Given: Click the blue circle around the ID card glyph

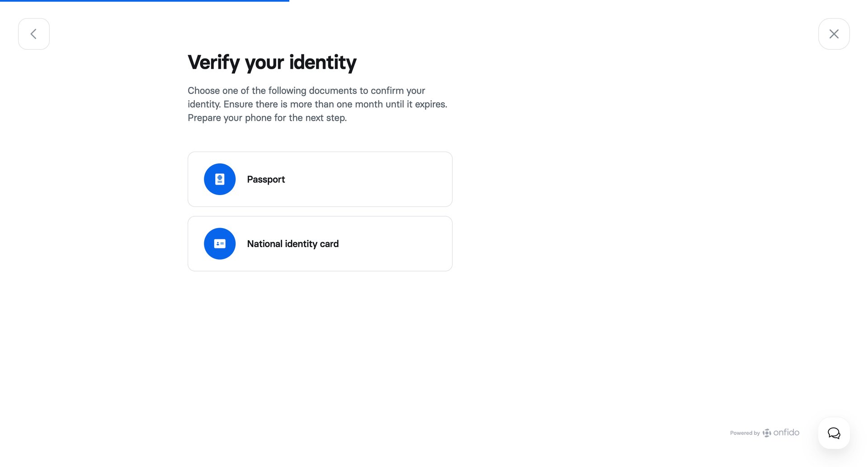Looking at the screenshot, I should pyautogui.click(x=220, y=243).
